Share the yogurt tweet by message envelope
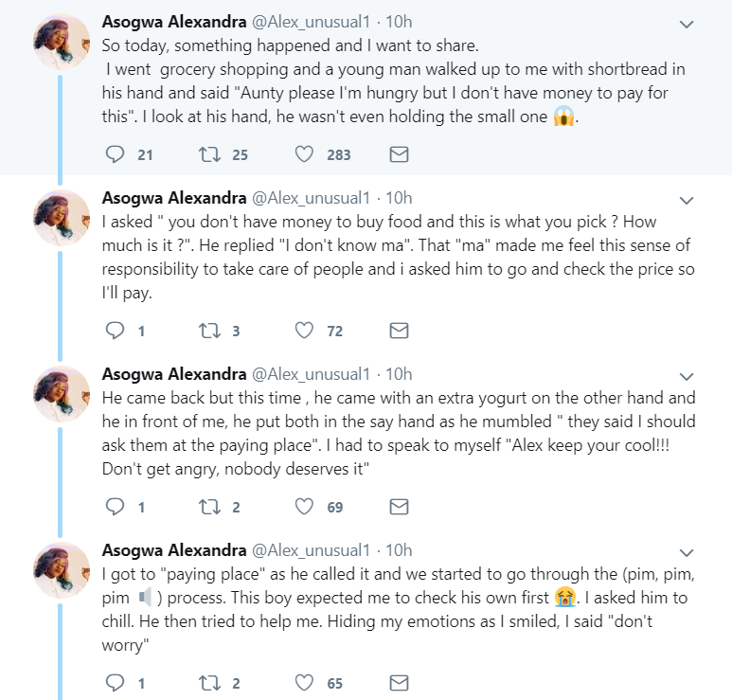 pos(399,507)
